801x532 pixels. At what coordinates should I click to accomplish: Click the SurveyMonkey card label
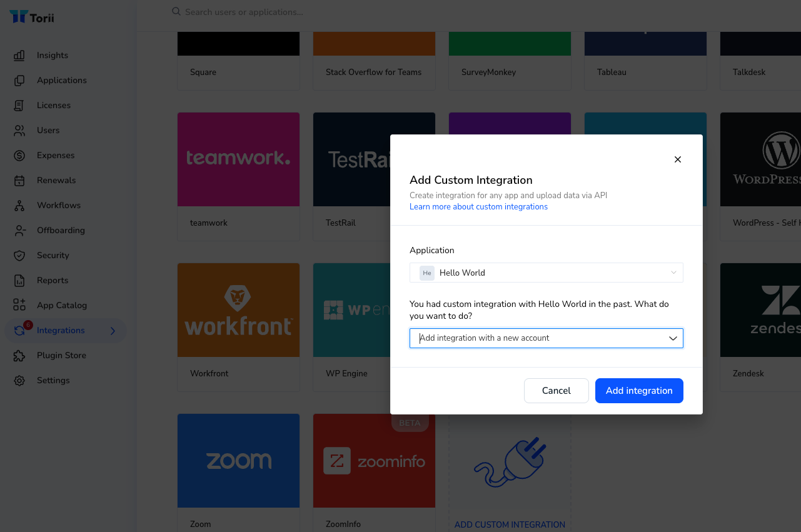click(x=488, y=72)
